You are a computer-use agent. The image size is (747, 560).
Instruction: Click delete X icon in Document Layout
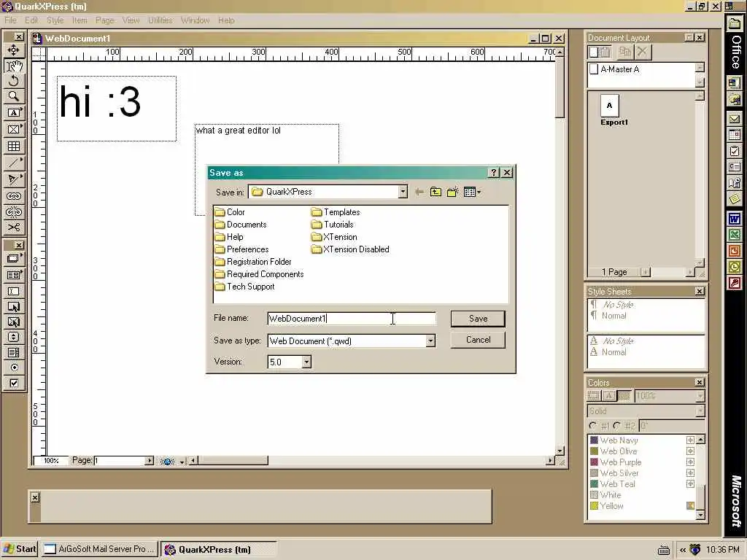[642, 52]
